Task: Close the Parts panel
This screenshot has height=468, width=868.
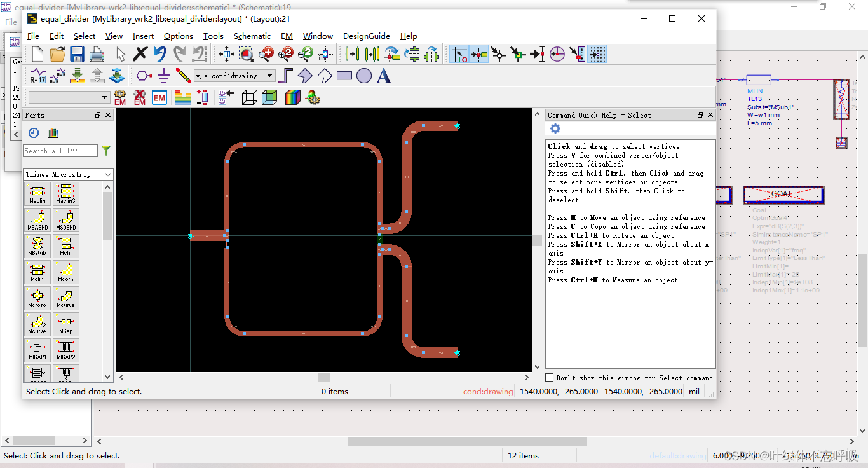Action: (108, 115)
